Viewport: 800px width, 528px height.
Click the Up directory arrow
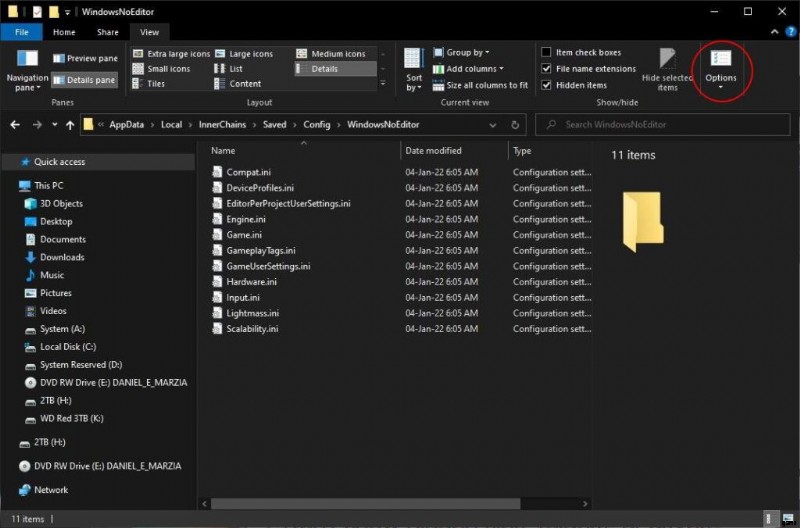point(69,125)
